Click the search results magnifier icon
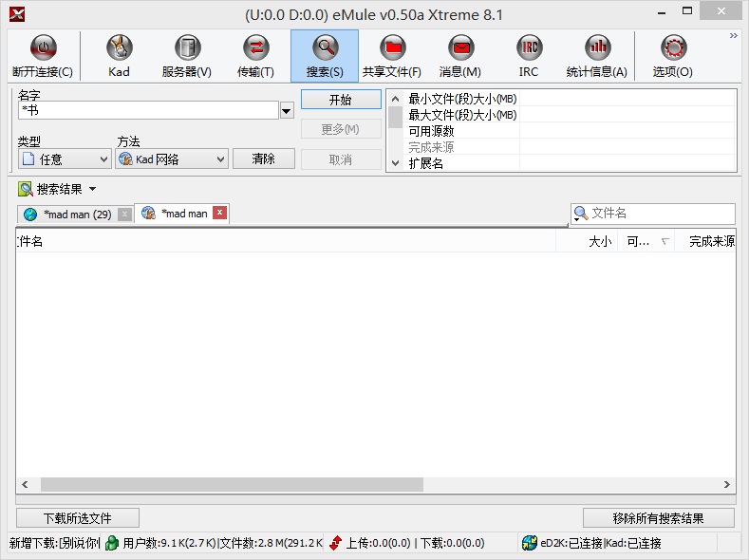Viewport: 749px width, 560px height. point(26,189)
